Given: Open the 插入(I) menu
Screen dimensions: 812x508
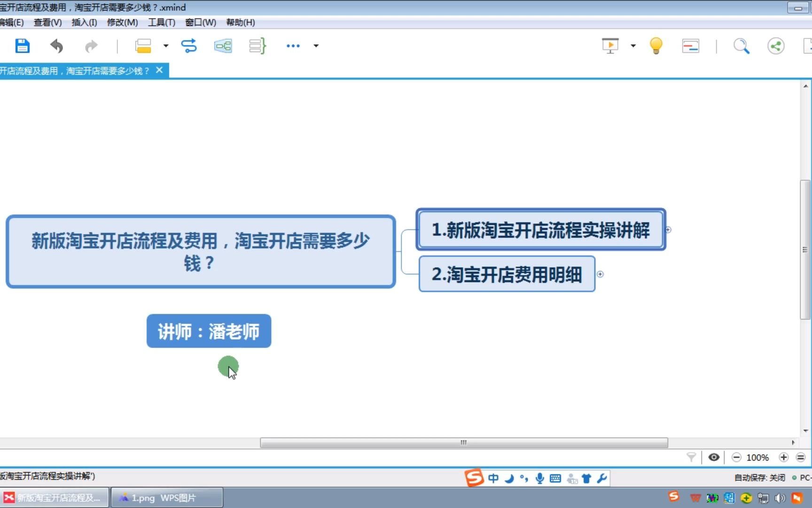Looking at the screenshot, I should [84, 22].
